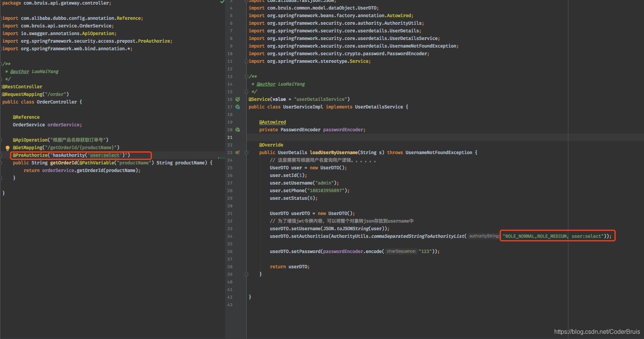Collapse the Javadoc fold marker at line 13
Viewport: 644px width, 339px height.
pyautogui.click(x=246, y=76)
